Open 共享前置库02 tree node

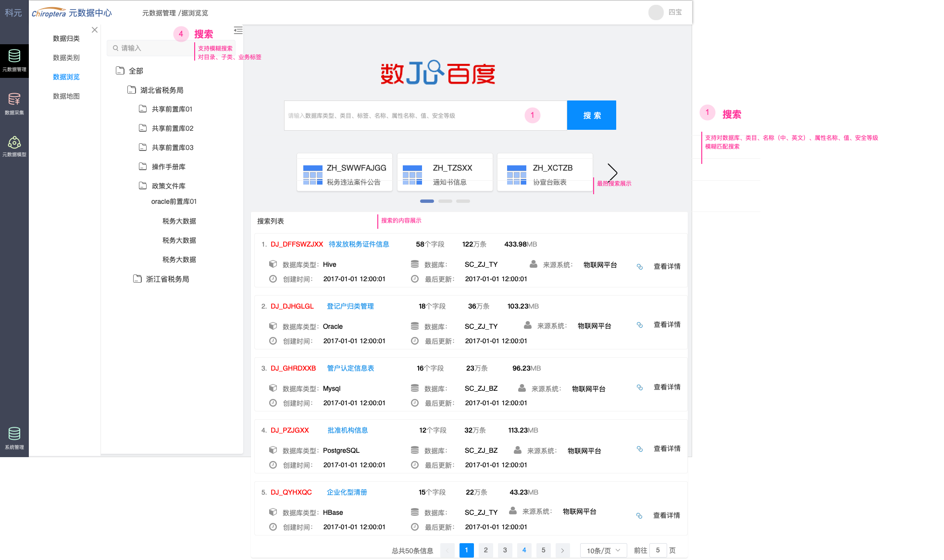tap(173, 128)
